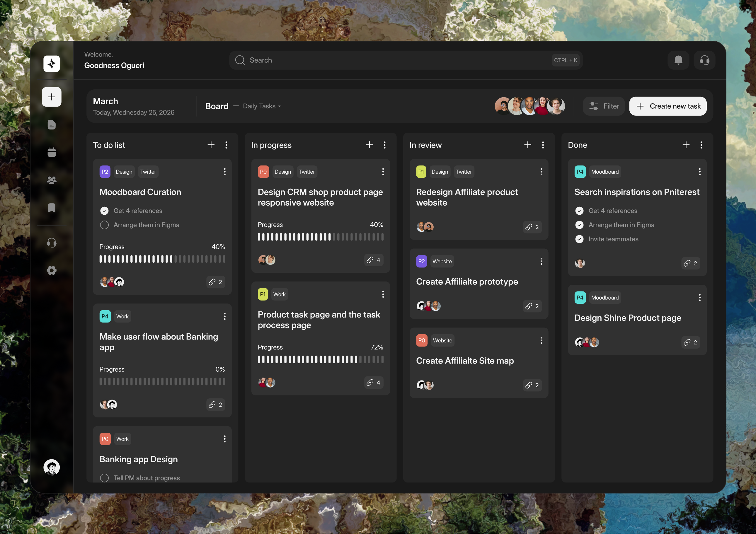Open options menu on Create Affilialte prototype card

click(541, 261)
